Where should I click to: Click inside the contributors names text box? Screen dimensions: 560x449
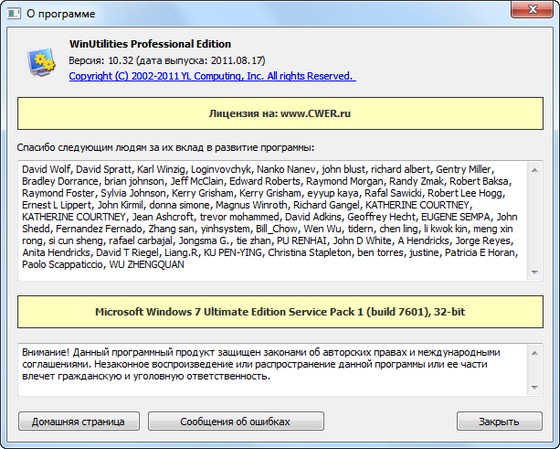(273, 221)
